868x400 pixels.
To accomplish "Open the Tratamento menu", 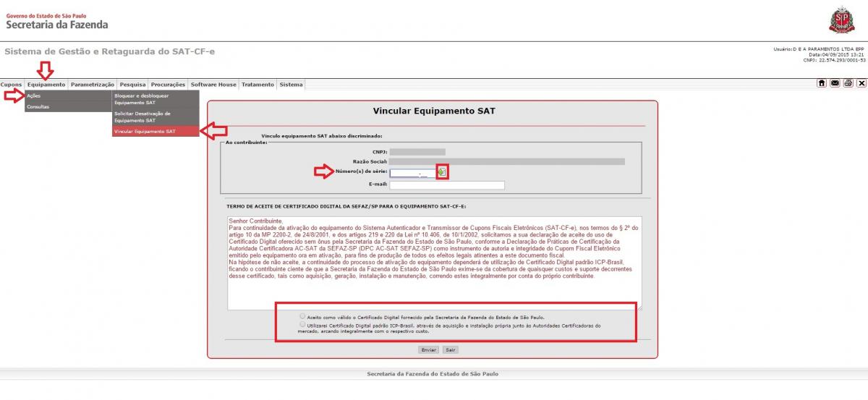I will tap(258, 85).
